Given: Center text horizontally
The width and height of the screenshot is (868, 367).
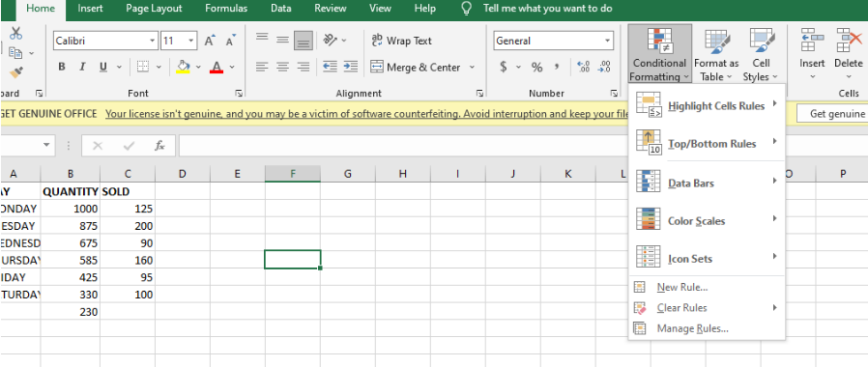Looking at the screenshot, I should tap(282, 67).
